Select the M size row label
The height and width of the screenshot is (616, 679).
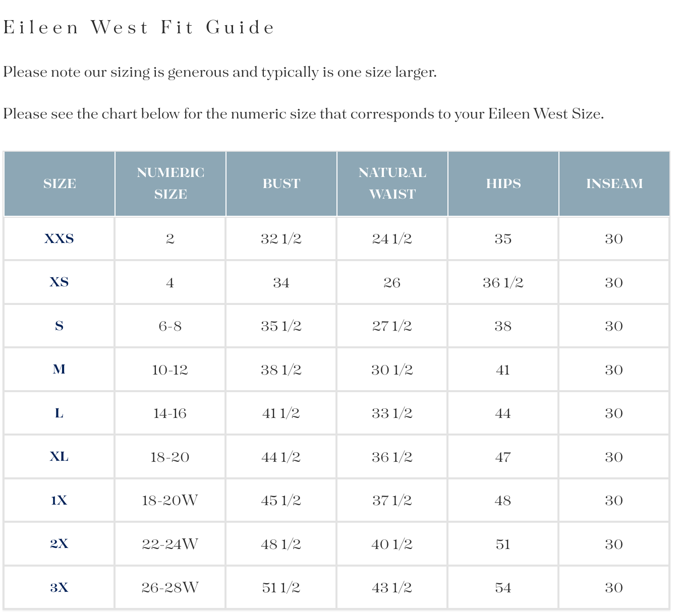coord(59,369)
